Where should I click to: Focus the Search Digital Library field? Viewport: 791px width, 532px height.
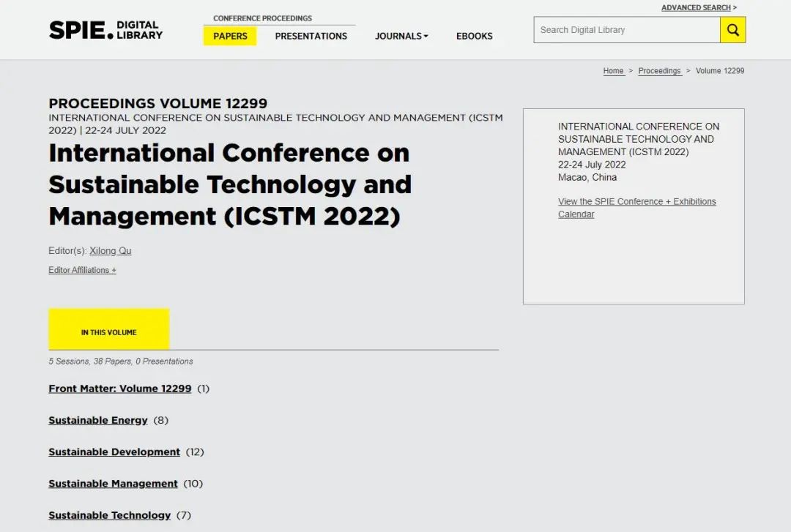[627, 30]
